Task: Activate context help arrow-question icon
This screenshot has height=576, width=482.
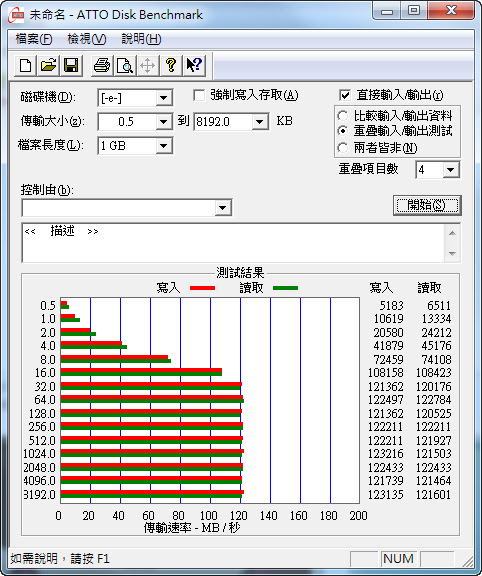Action: (x=194, y=66)
